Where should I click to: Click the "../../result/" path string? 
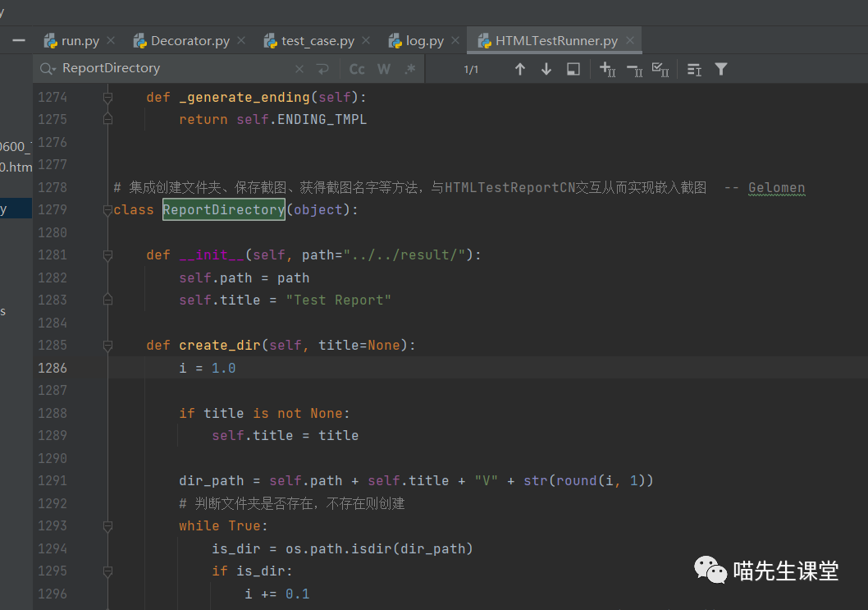(x=404, y=255)
